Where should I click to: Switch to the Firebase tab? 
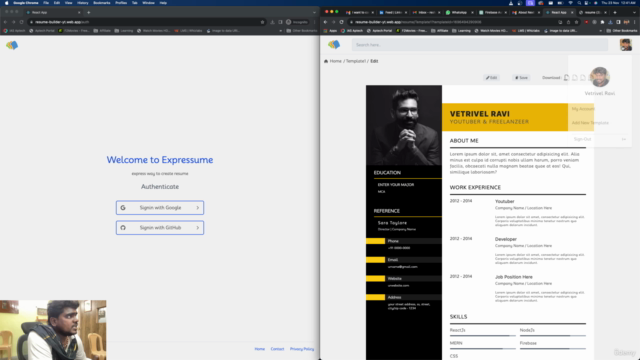[x=493, y=12]
